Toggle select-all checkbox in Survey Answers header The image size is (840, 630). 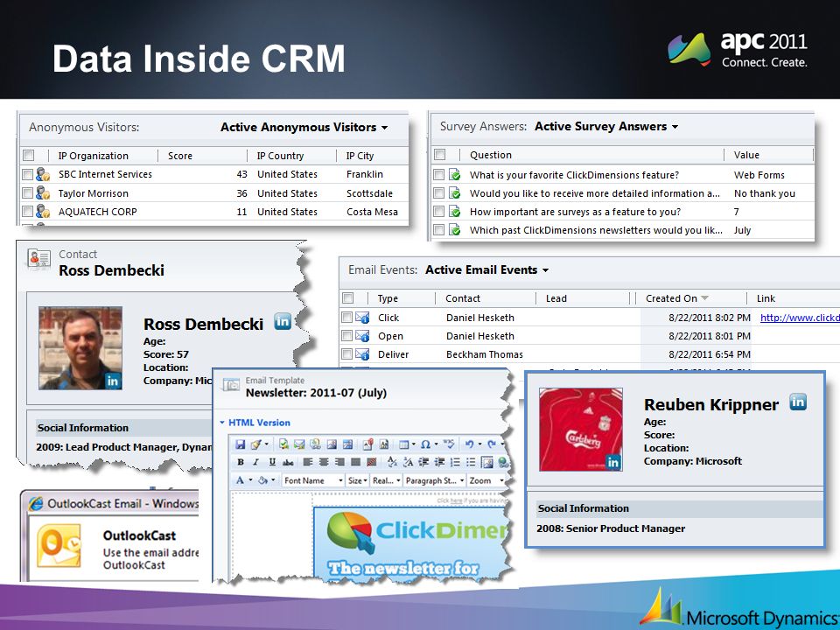pyautogui.click(x=440, y=155)
